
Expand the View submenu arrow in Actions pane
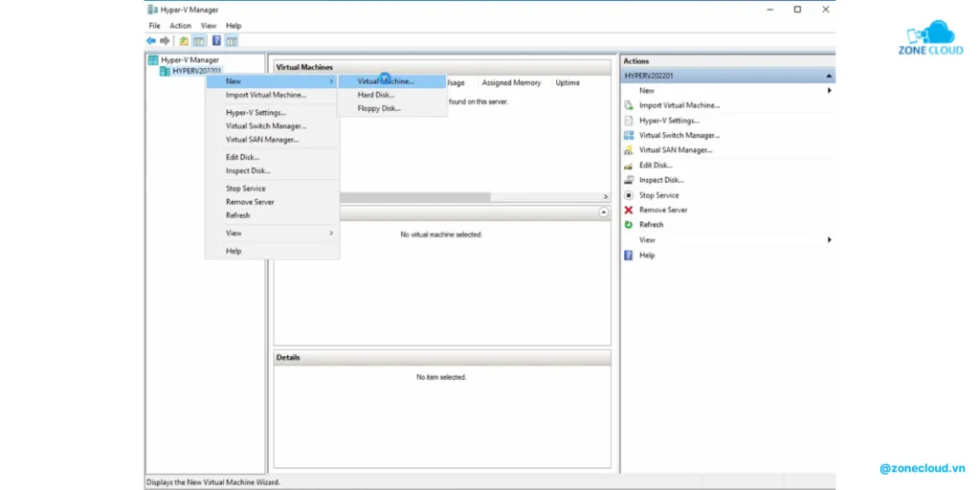point(830,240)
